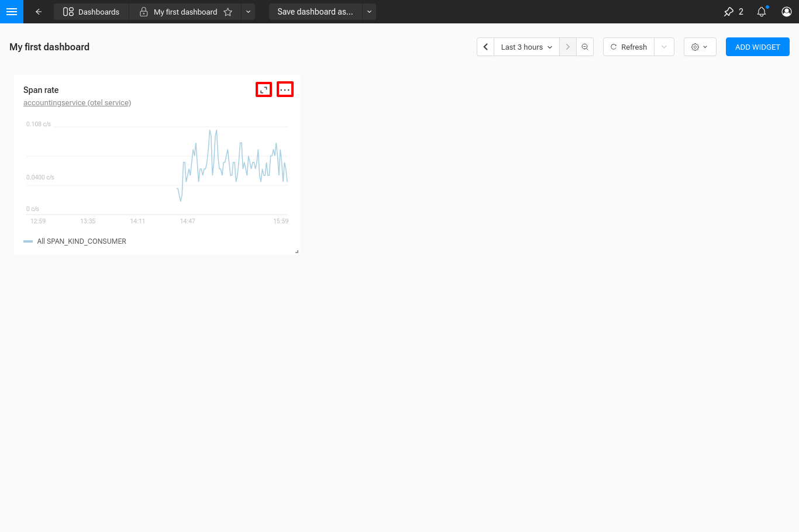
Task: Go to Dashboards breadcrumb
Action: (91, 12)
